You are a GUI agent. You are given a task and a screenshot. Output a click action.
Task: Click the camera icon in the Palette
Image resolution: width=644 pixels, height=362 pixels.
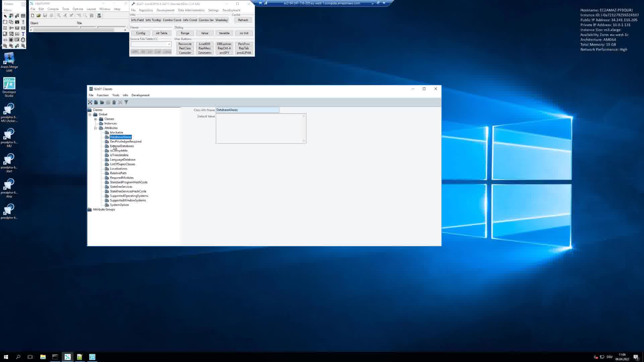[17, 22]
